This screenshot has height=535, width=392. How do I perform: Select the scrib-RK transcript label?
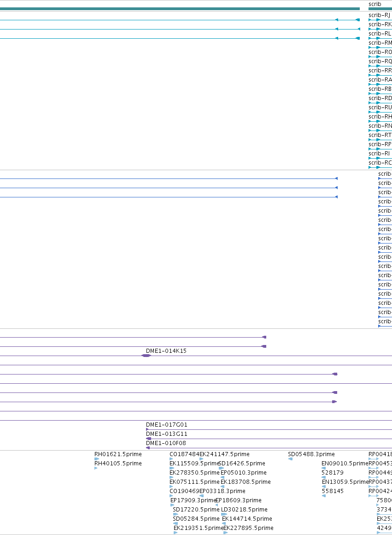(380, 24)
